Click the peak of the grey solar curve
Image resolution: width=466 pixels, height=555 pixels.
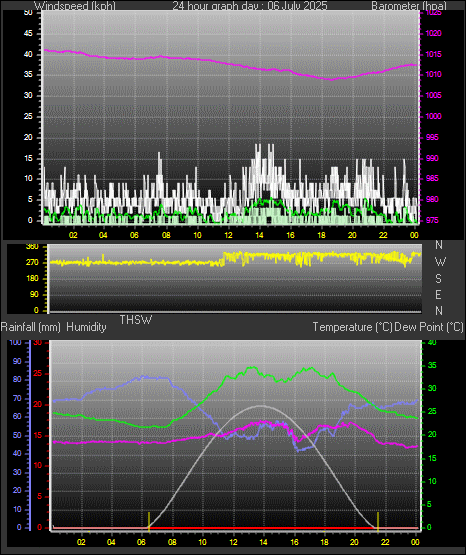(261, 406)
